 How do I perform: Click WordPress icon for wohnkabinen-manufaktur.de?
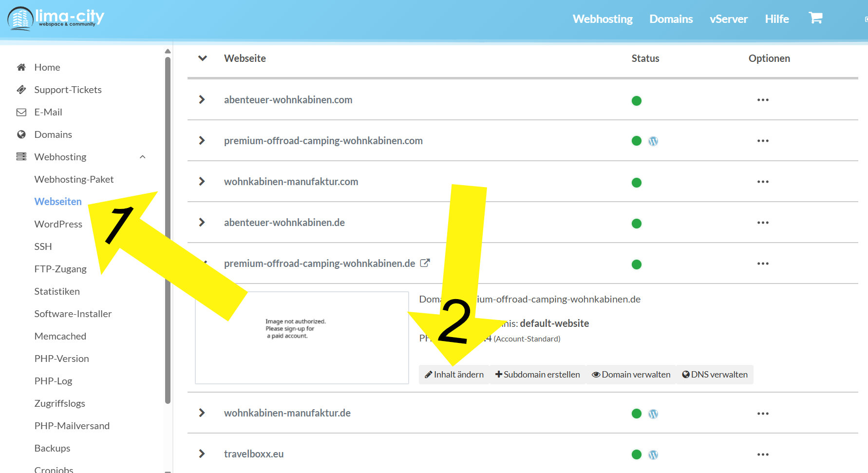tap(653, 414)
